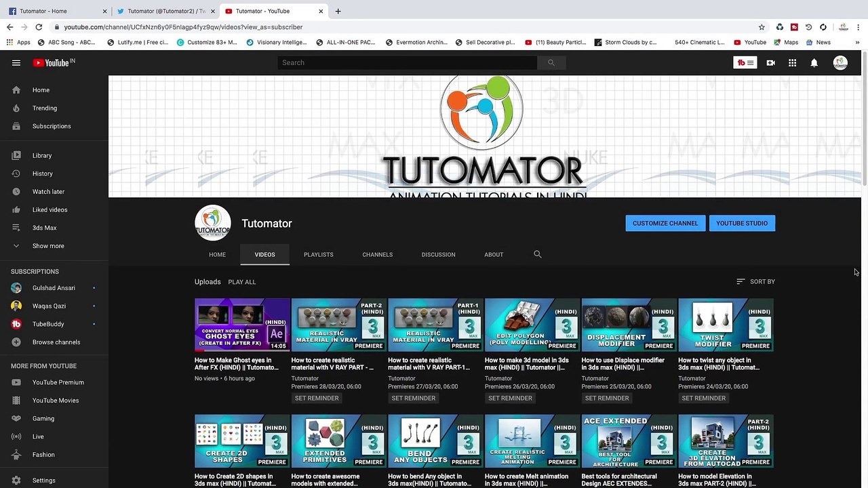Set reminder for 3d model video
868x488 pixels.
coord(511,398)
